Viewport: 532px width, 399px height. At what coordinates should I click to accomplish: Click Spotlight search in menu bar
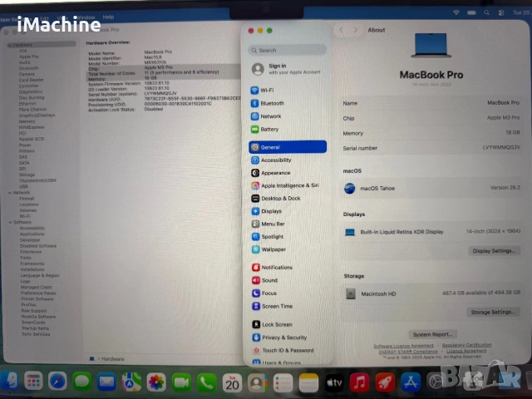pos(486,12)
